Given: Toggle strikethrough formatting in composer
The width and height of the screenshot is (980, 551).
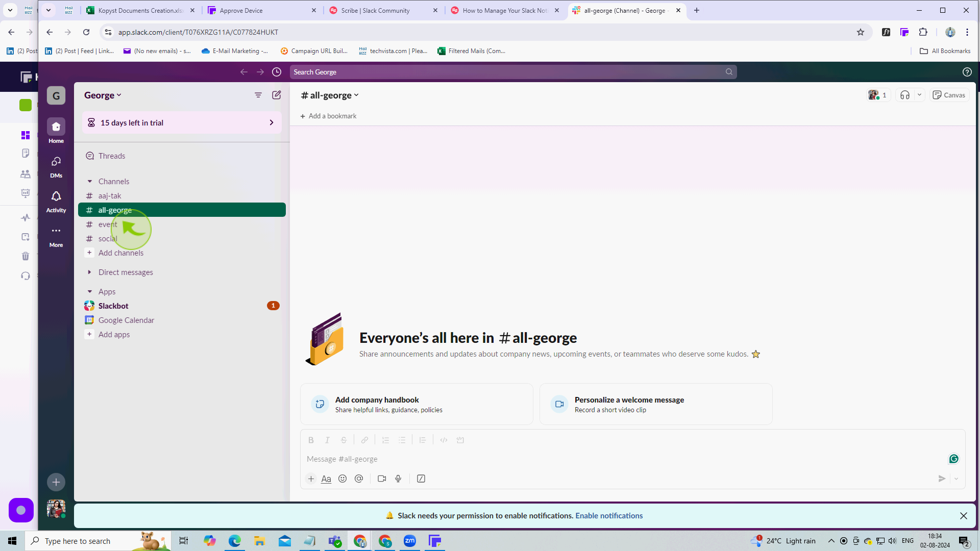Looking at the screenshot, I should tap(344, 440).
